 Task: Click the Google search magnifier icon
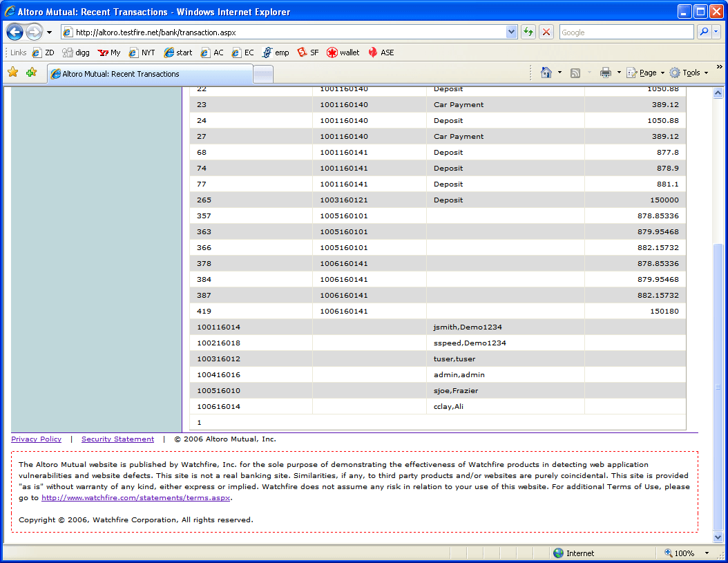coord(704,32)
